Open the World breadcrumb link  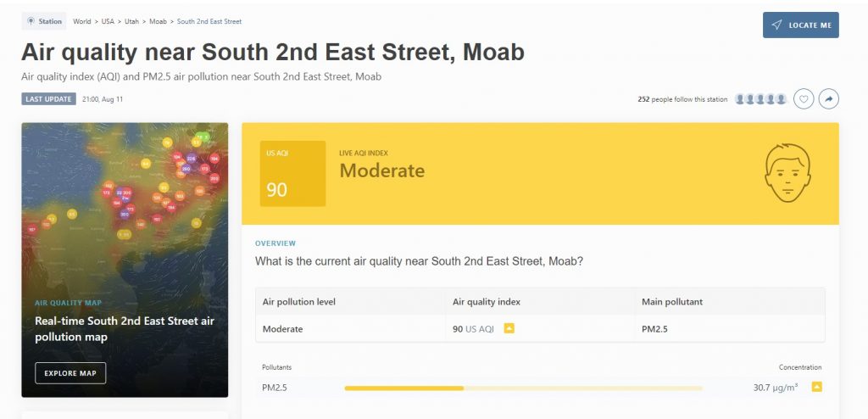click(82, 21)
